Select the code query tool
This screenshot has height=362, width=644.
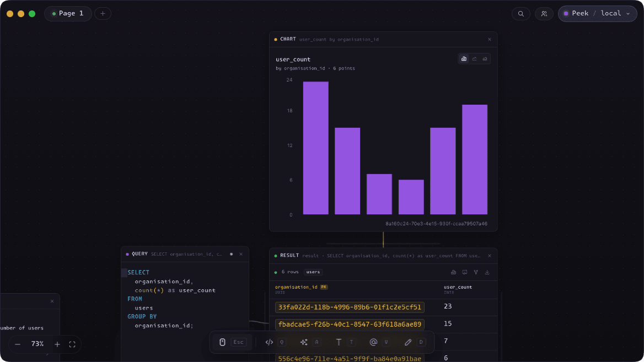click(x=269, y=342)
